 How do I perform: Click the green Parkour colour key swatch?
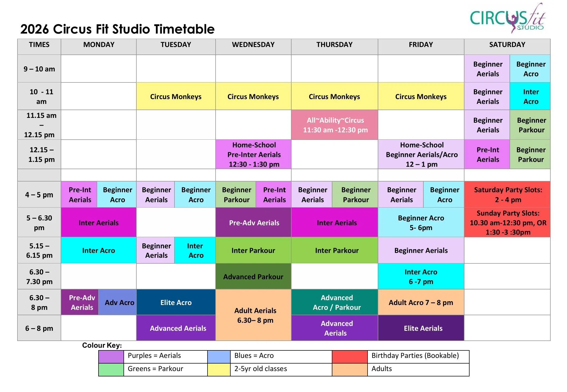point(111,369)
